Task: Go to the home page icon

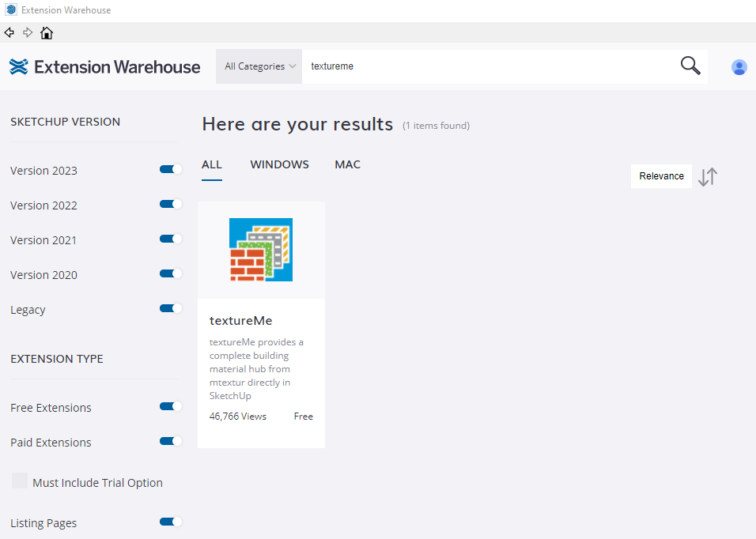Action: 47,33
